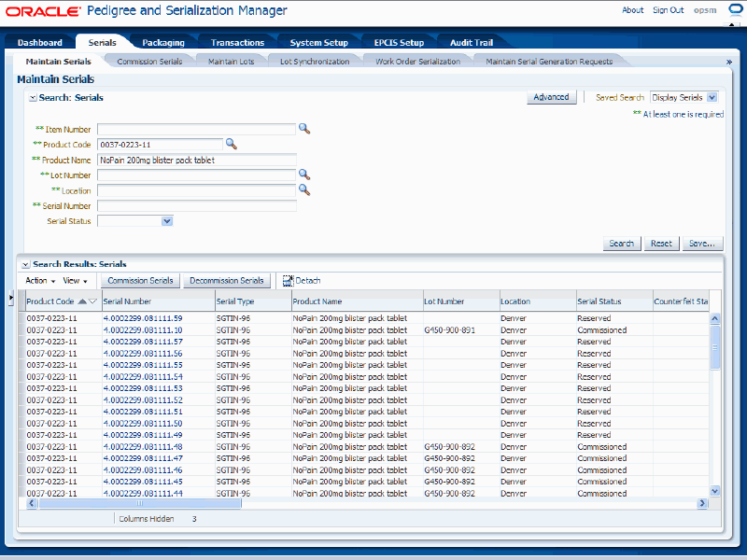The width and height of the screenshot is (747, 560).
Task: Collapse the Search Results: Serials section
Action: pos(26,264)
